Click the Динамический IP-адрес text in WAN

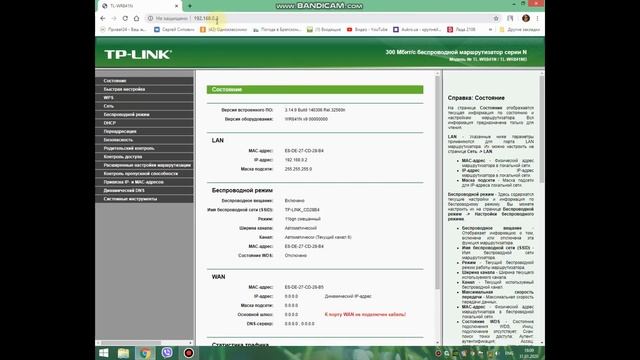(348, 296)
